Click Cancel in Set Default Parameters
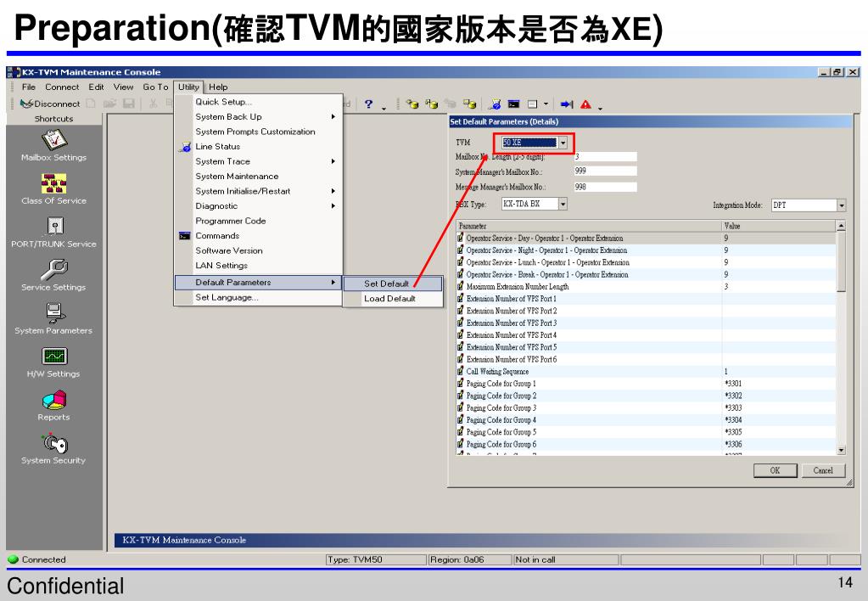868x601 pixels. tap(823, 470)
